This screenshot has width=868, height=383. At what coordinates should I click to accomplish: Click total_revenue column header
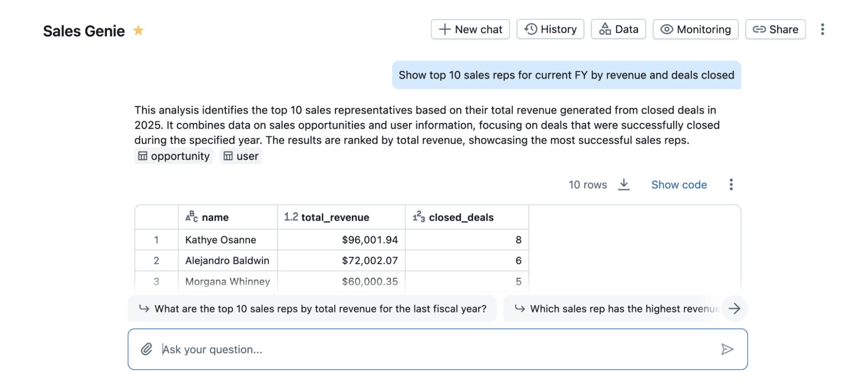pos(335,217)
